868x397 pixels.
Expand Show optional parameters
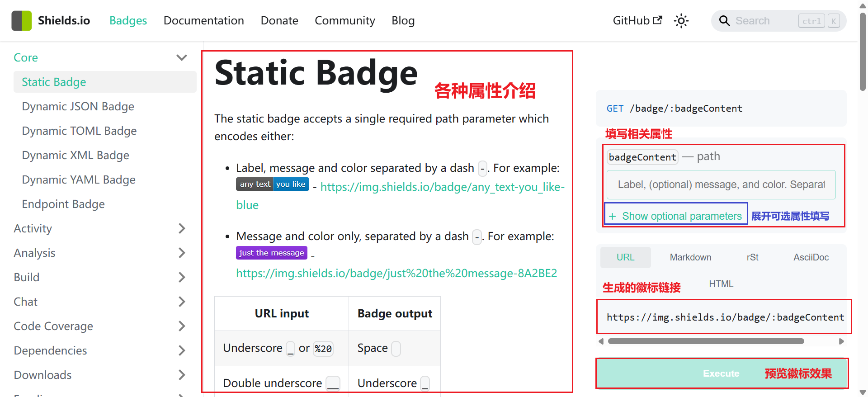click(x=676, y=216)
